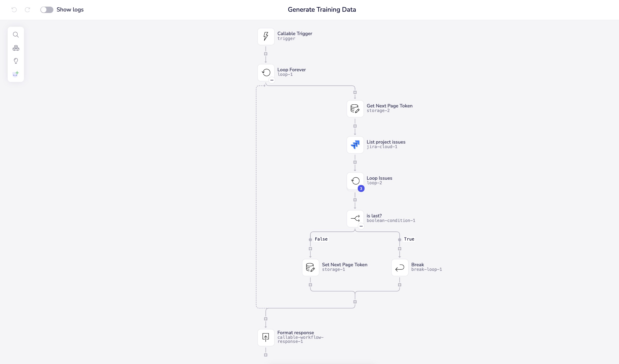Open suggestions via the lightbulb icon
Image resolution: width=619 pixels, height=364 pixels.
[x=16, y=61]
